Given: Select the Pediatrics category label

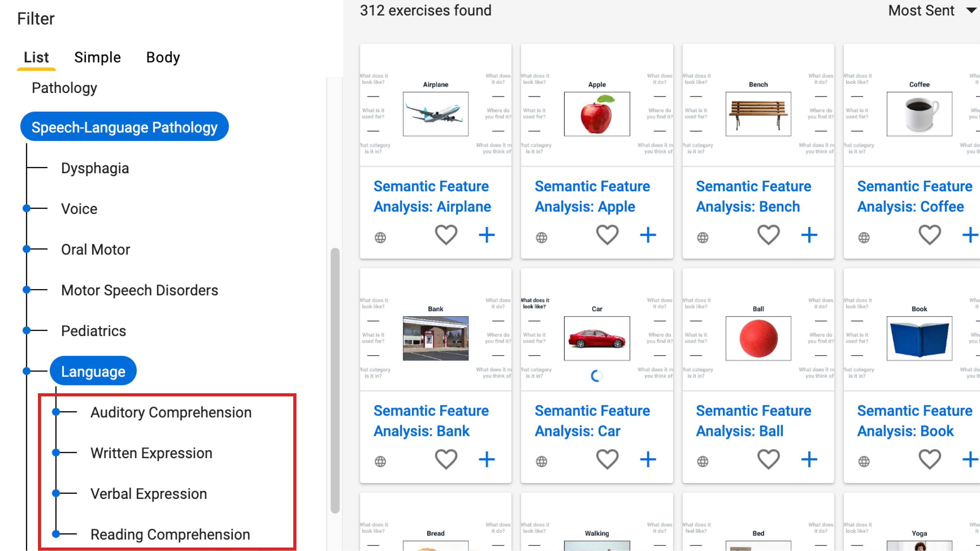Looking at the screenshot, I should [94, 331].
